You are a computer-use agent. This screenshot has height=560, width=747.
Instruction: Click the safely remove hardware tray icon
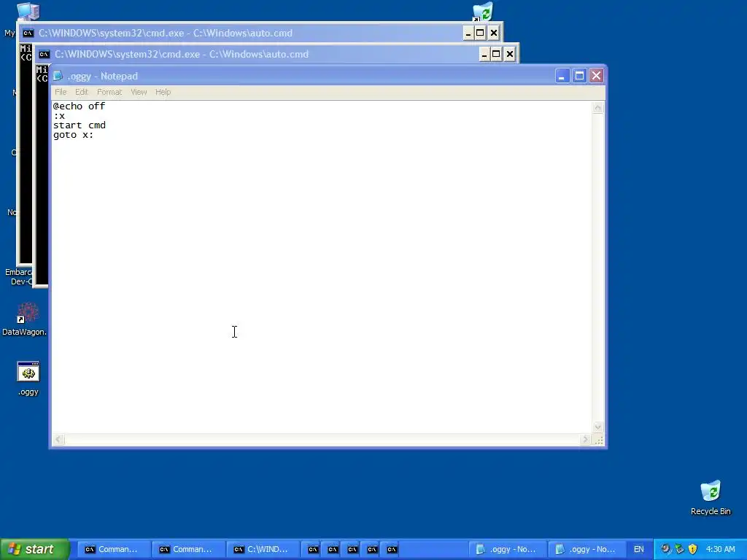click(679, 549)
